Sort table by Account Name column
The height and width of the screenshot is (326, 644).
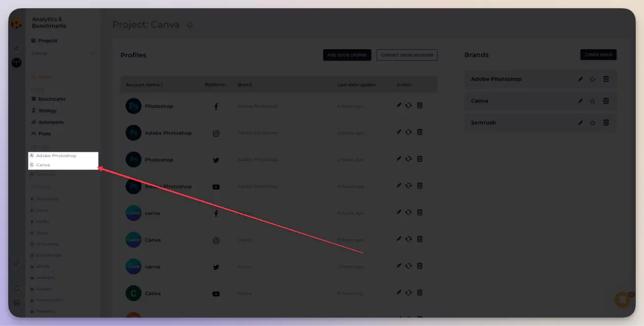click(144, 84)
